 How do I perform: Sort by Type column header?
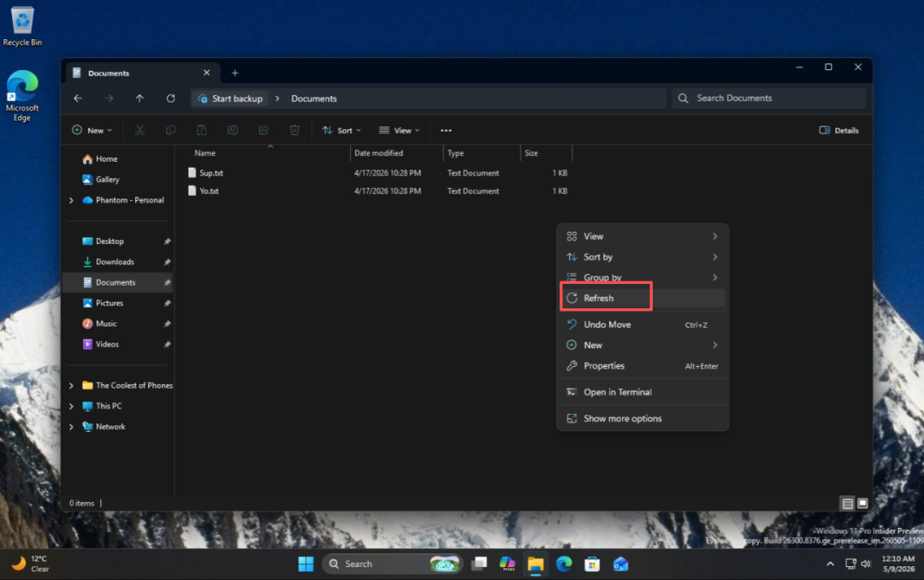455,153
